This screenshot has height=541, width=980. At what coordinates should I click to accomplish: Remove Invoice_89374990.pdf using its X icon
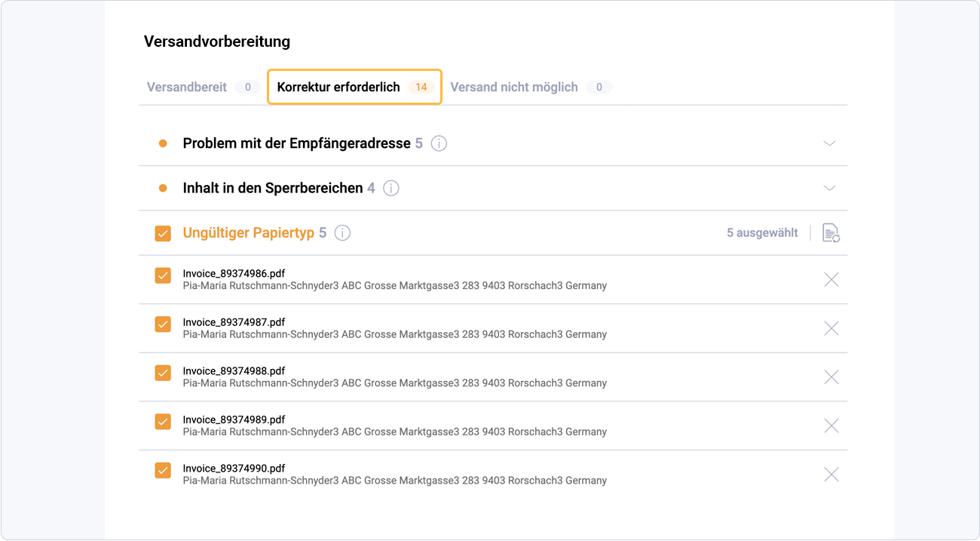(831, 474)
